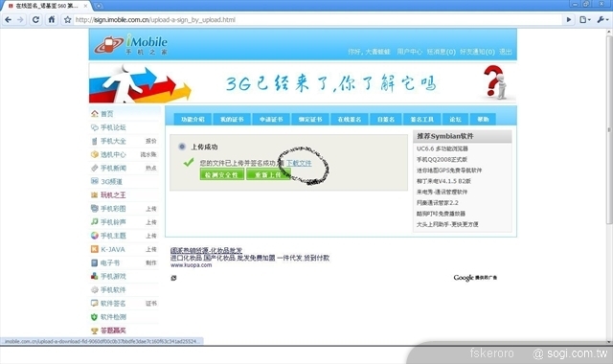Open the UC6.6 多功能浏览器 link
This screenshot has height=364, width=613.
point(443,148)
